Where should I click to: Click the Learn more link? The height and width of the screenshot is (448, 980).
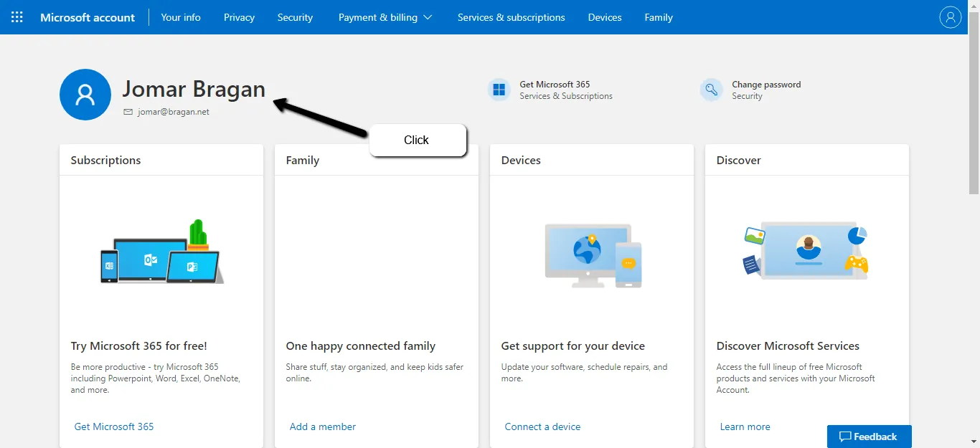pos(745,426)
